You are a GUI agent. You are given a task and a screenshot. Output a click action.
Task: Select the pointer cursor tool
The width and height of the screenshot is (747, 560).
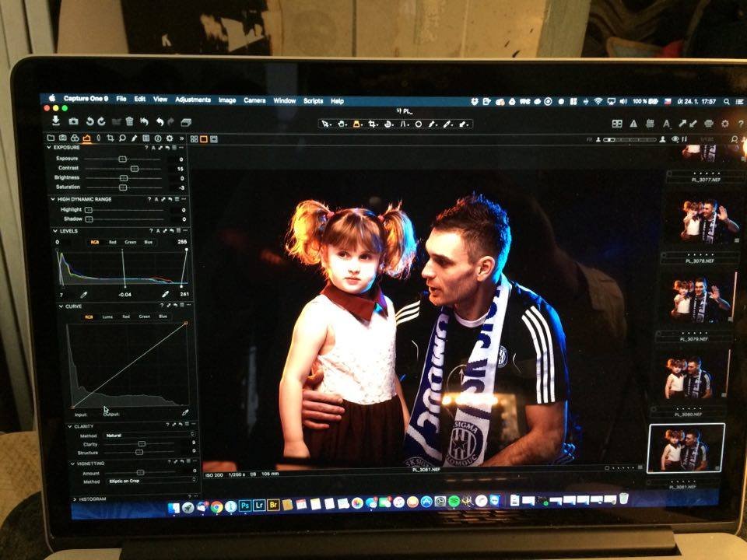325,124
